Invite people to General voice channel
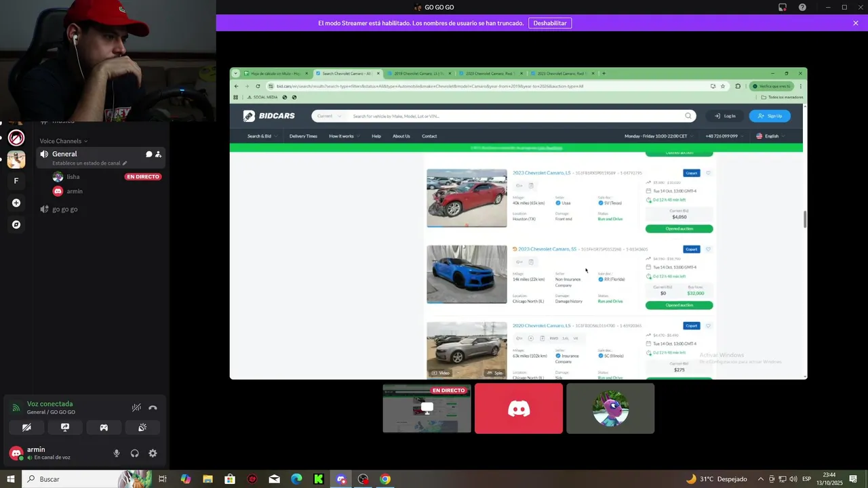The width and height of the screenshot is (868, 488). click(158, 155)
